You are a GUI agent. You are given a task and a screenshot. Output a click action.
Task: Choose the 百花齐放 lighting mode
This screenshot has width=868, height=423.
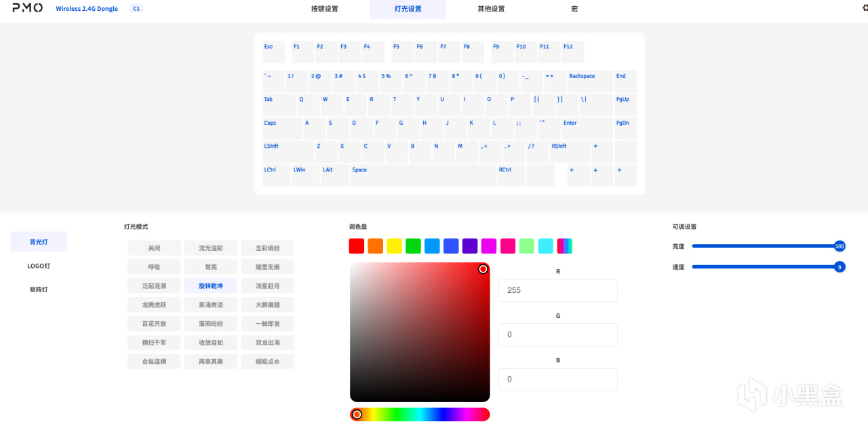click(x=154, y=324)
